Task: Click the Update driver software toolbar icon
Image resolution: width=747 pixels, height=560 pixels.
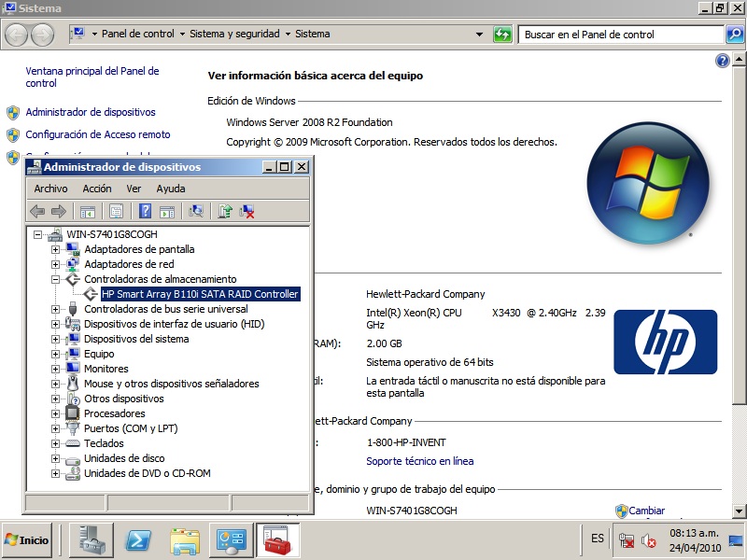Action: pos(225,211)
